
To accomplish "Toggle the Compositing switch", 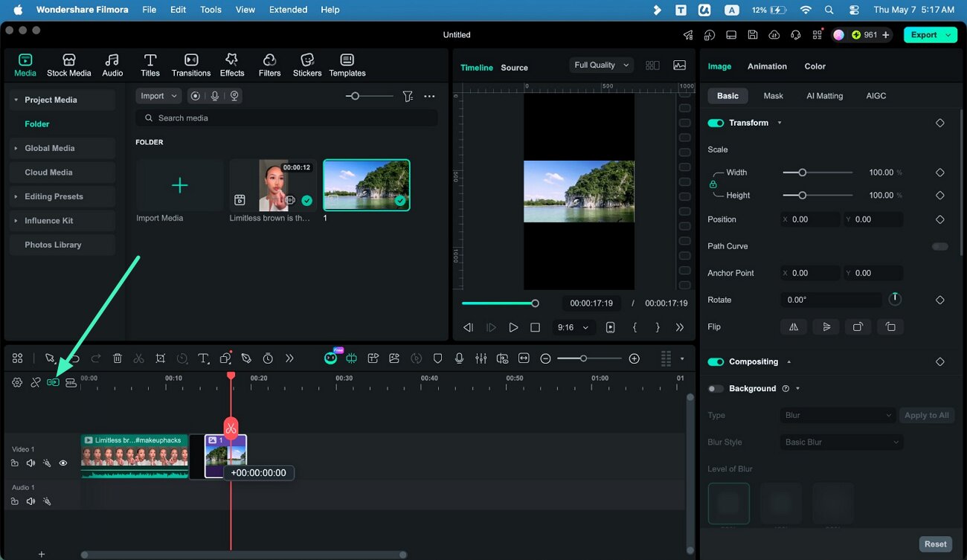I will coord(716,361).
